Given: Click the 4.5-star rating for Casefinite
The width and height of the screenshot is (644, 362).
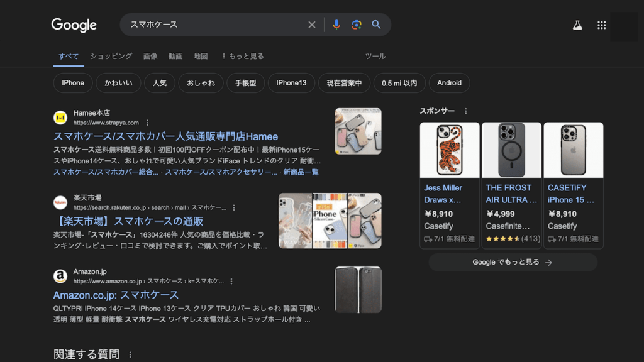Looking at the screenshot, I should point(502,239).
